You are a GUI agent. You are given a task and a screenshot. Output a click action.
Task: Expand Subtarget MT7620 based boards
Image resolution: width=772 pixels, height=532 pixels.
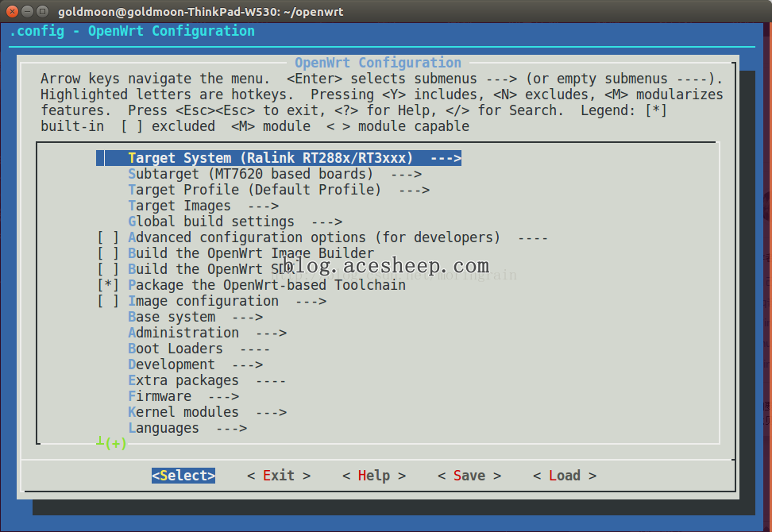275,174
